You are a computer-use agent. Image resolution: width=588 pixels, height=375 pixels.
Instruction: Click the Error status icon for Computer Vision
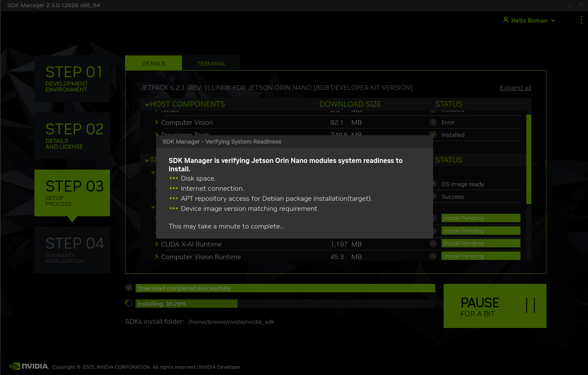click(433, 122)
